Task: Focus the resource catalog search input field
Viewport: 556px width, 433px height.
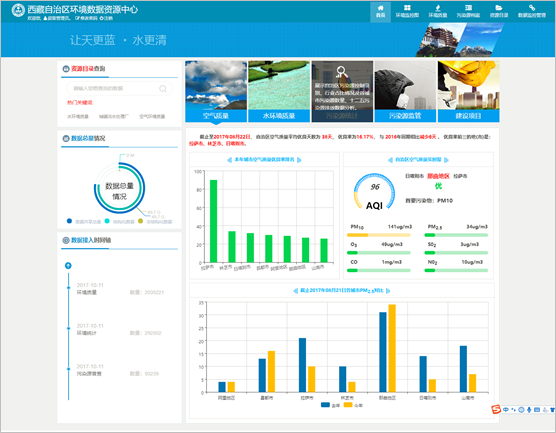Action: [119, 88]
